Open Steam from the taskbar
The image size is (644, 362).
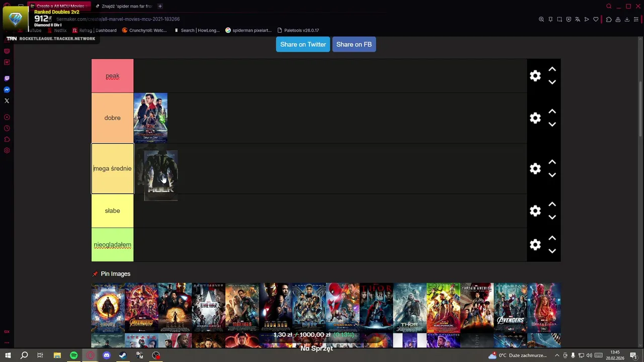coord(123,355)
